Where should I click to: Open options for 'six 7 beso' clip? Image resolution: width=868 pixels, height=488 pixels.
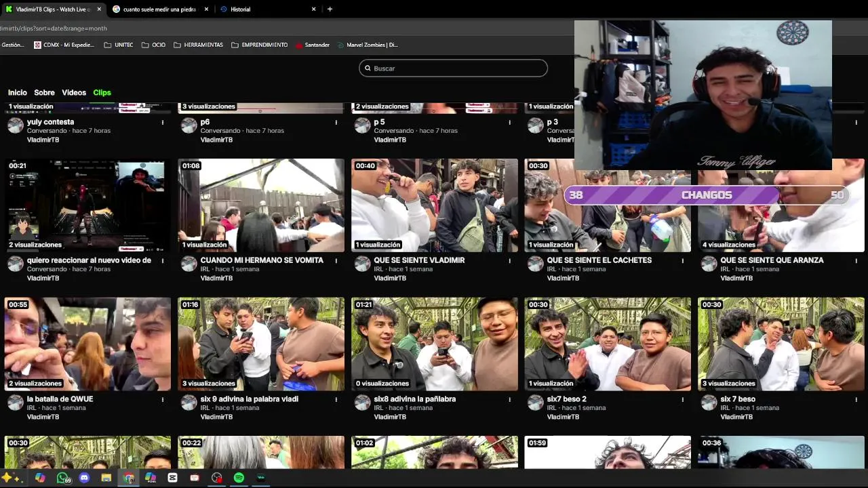(856, 400)
